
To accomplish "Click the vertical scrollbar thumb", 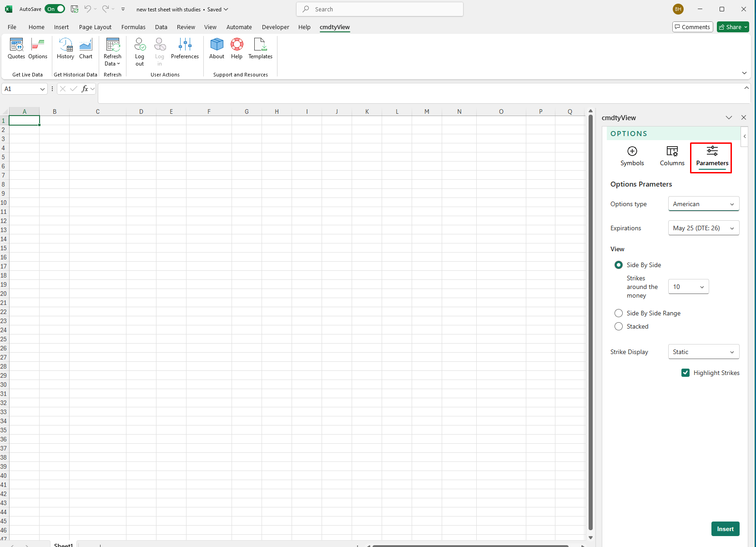I will [590, 322].
